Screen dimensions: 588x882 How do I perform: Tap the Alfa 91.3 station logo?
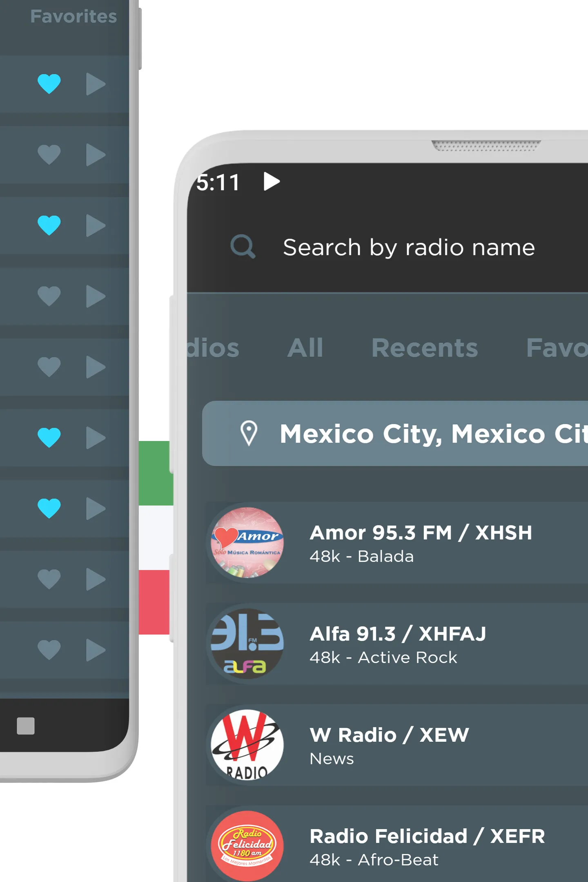pos(247,644)
